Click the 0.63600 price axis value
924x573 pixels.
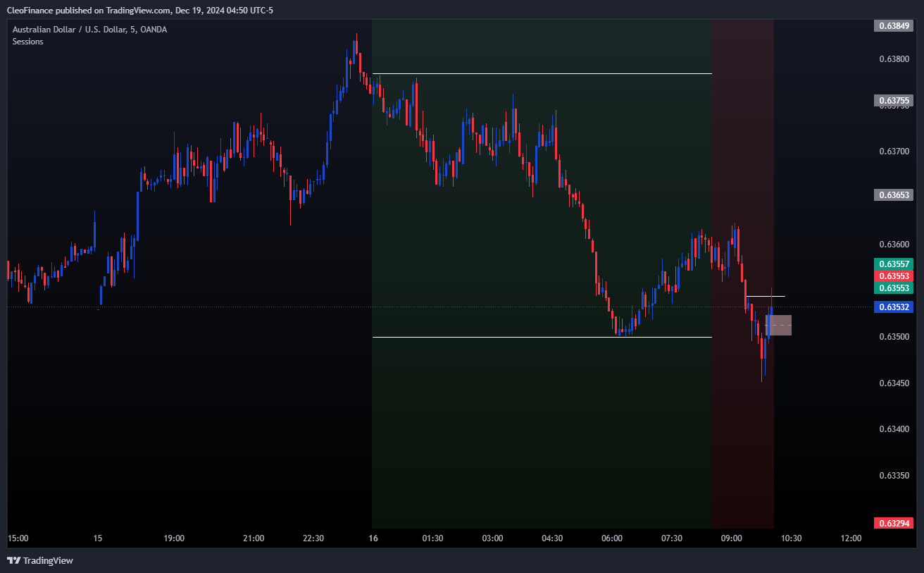click(894, 245)
